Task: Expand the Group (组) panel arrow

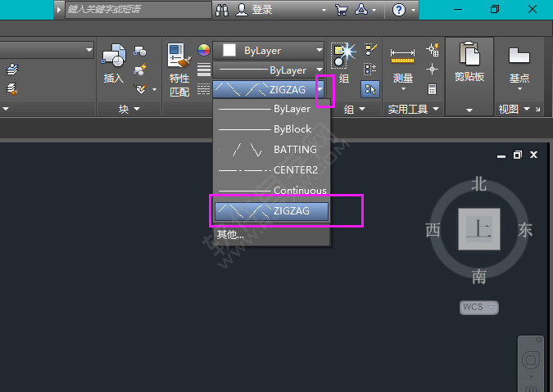Action: point(362,109)
